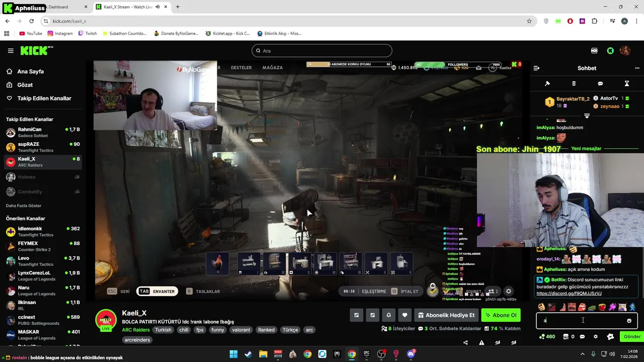Open the Twitch bookmark in the bookmarks bar
Image resolution: width=644 pixels, height=362 pixels.
(x=88, y=33)
